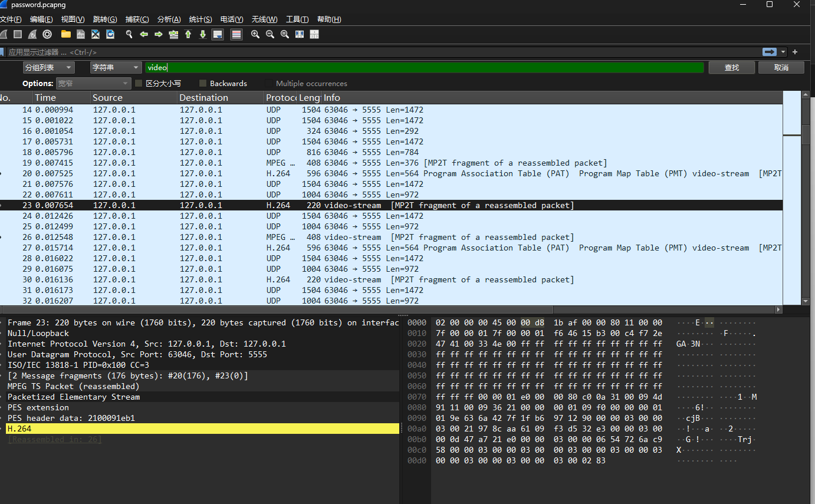Screen dimensions: 815x504
Task: Close the capture file icon
Action: point(96,34)
